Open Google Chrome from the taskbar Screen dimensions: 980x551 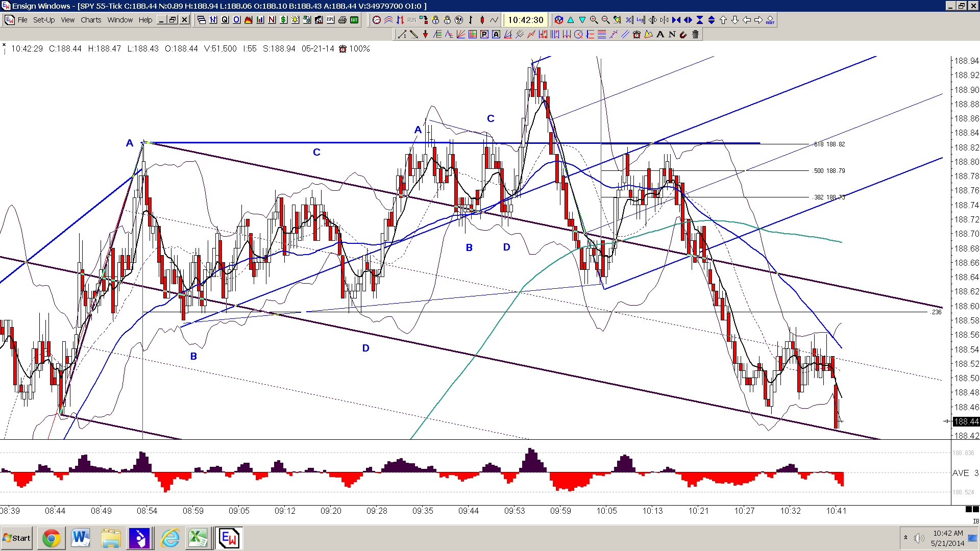point(51,538)
